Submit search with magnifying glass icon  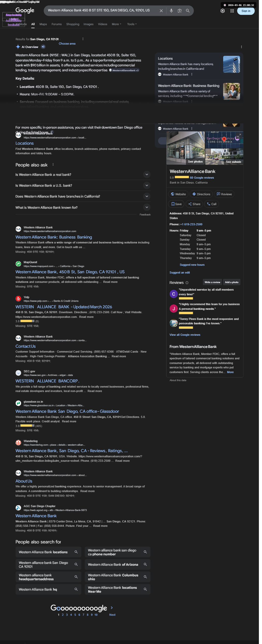[188, 11]
